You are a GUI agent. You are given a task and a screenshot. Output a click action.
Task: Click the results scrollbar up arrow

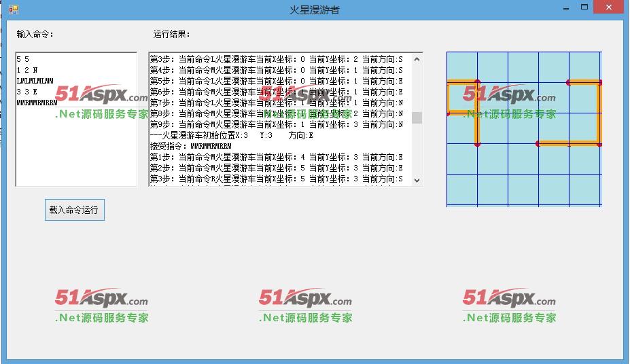tap(417, 59)
